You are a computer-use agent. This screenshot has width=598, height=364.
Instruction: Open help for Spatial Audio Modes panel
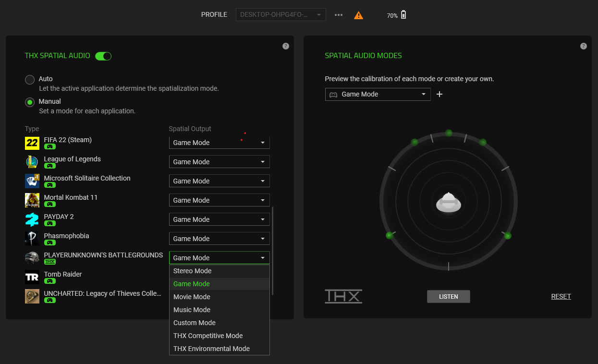(x=584, y=46)
